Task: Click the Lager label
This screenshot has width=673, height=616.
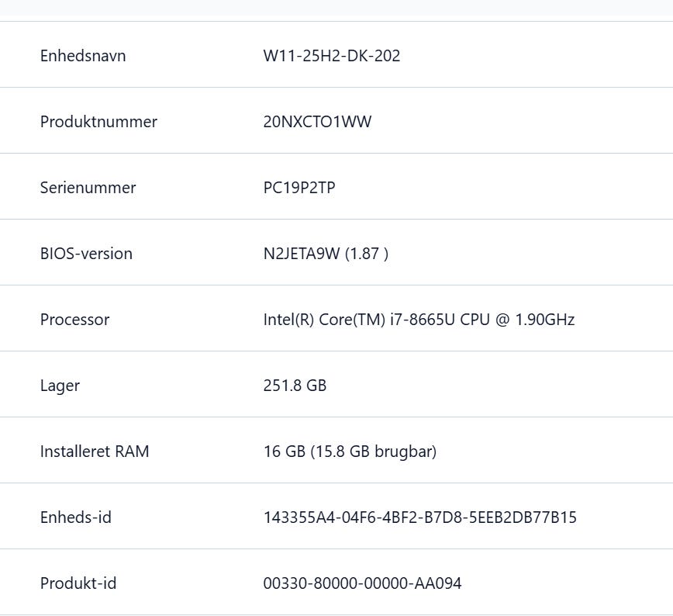Action: point(60,386)
